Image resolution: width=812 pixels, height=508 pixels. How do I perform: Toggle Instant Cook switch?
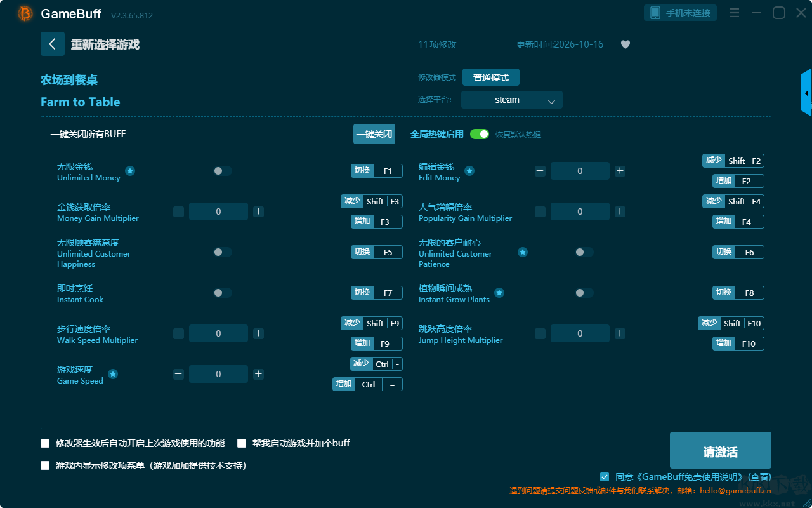pos(223,293)
